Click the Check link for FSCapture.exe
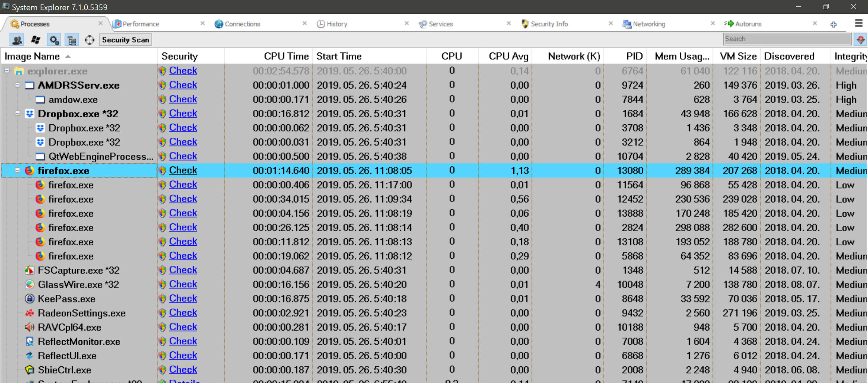Viewport: 868px width, 383px height. pos(183,270)
